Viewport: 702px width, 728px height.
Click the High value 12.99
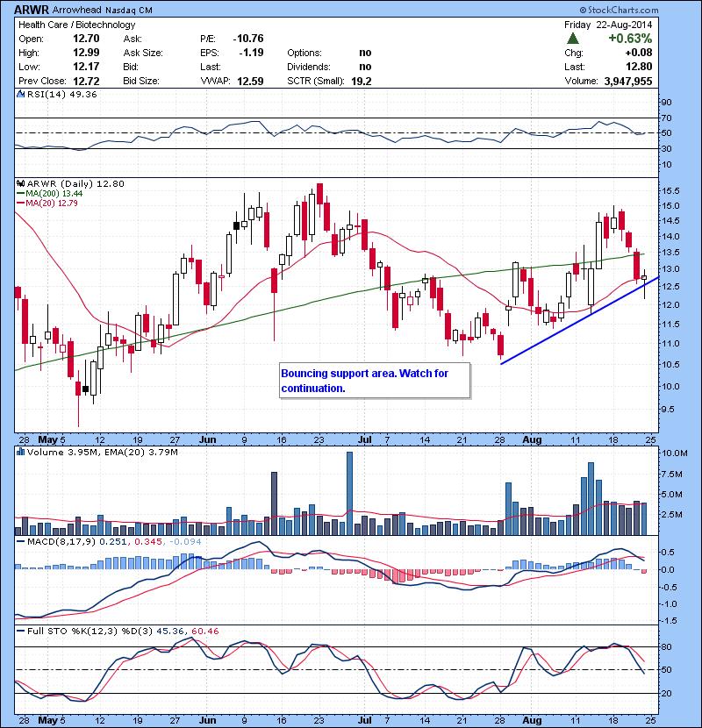click(x=86, y=53)
